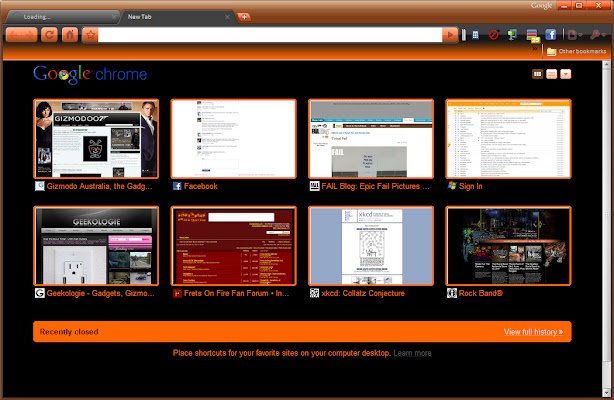Expand hidden bookmarks with the double chevron
The width and height of the screenshot is (614, 400).
pyautogui.click(x=535, y=50)
